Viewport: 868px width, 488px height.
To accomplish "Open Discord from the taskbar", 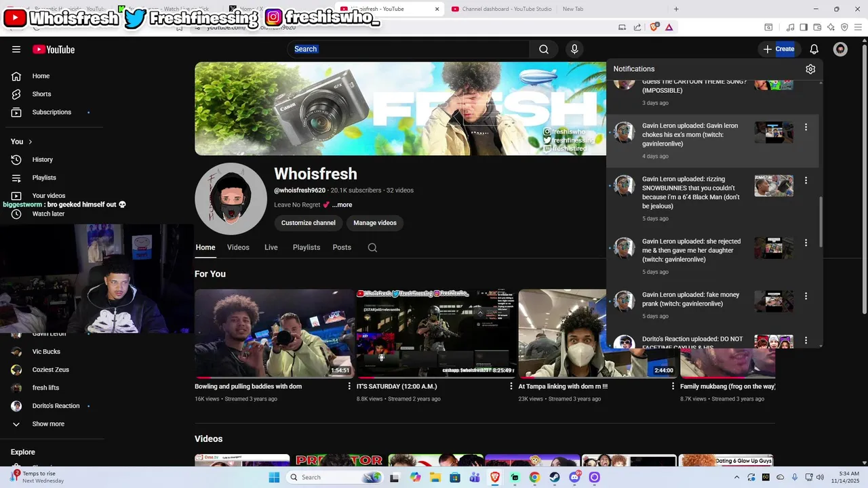I will 575,477.
